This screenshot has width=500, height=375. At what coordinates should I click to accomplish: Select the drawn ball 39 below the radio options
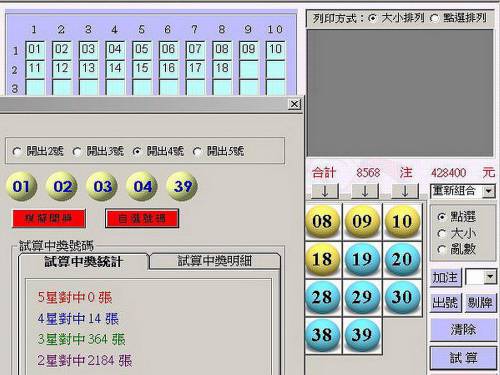pos(182,186)
